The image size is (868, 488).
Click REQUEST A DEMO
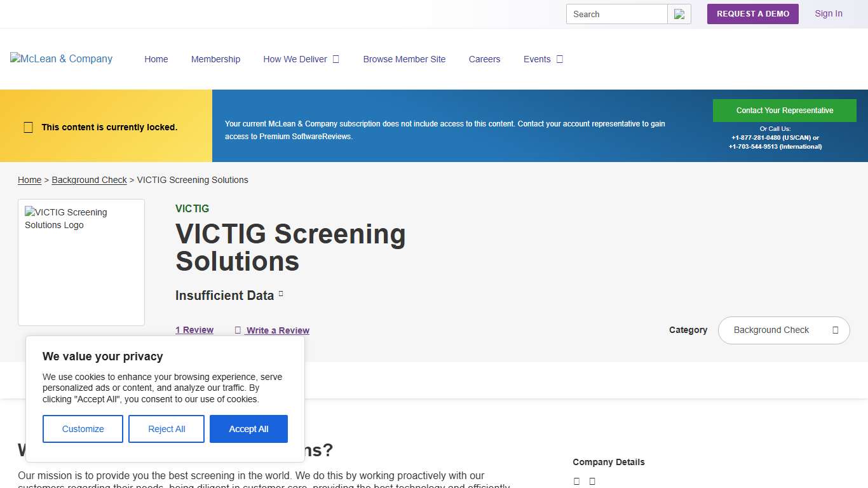click(752, 13)
